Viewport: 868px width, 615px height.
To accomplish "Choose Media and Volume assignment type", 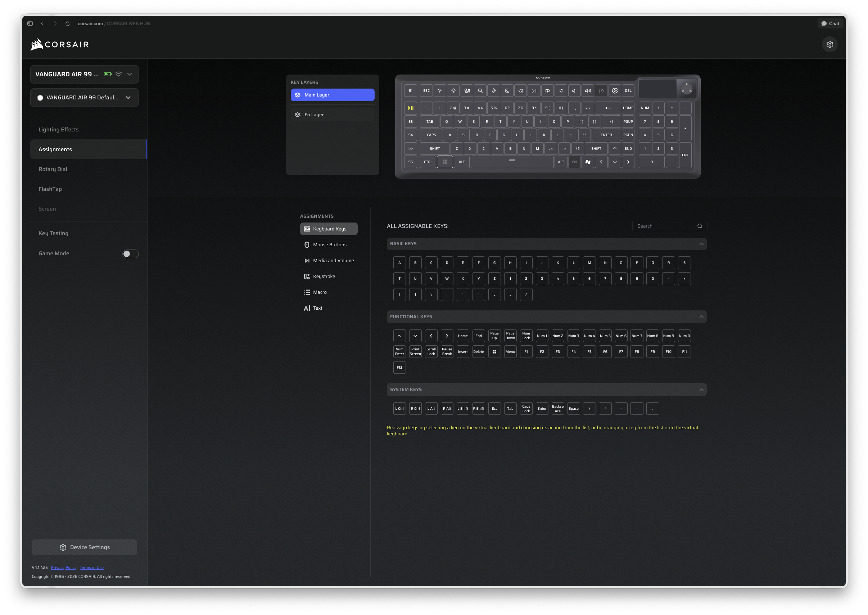I will point(329,261).
